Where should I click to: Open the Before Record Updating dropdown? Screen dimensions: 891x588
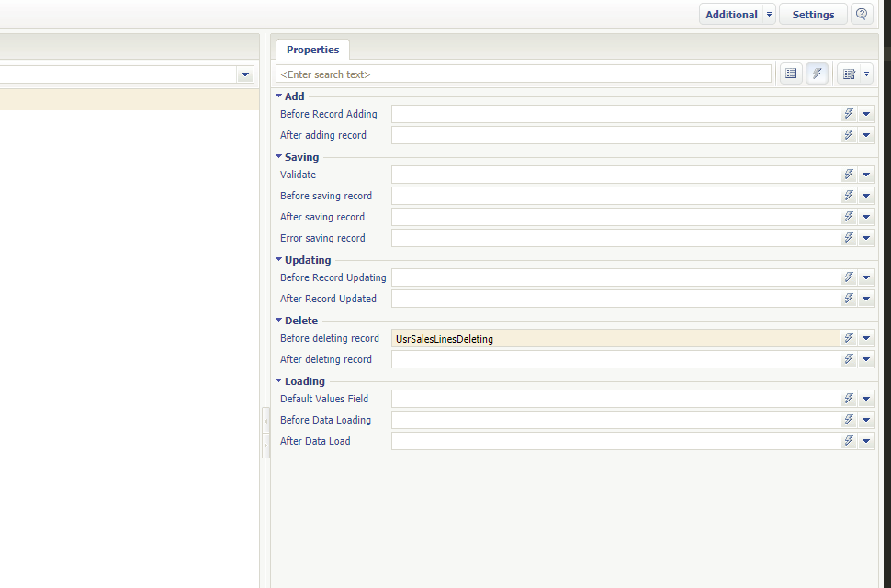[866, 277]
